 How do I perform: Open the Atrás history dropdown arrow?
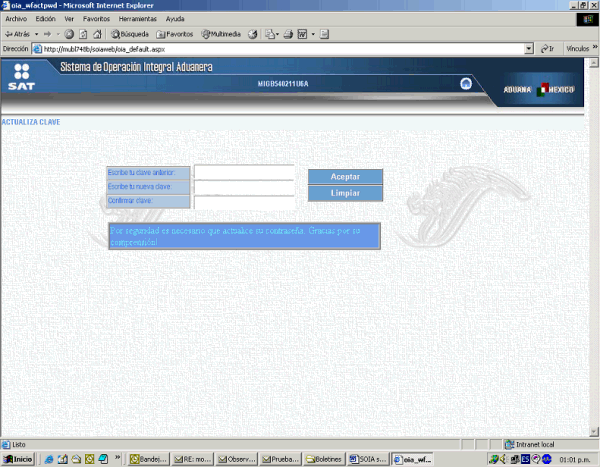click(36, 34)
